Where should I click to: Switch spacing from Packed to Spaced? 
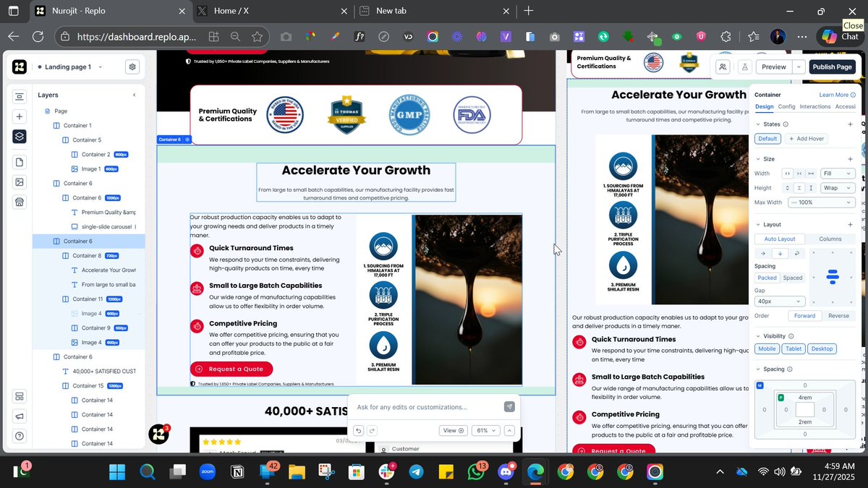793,278
